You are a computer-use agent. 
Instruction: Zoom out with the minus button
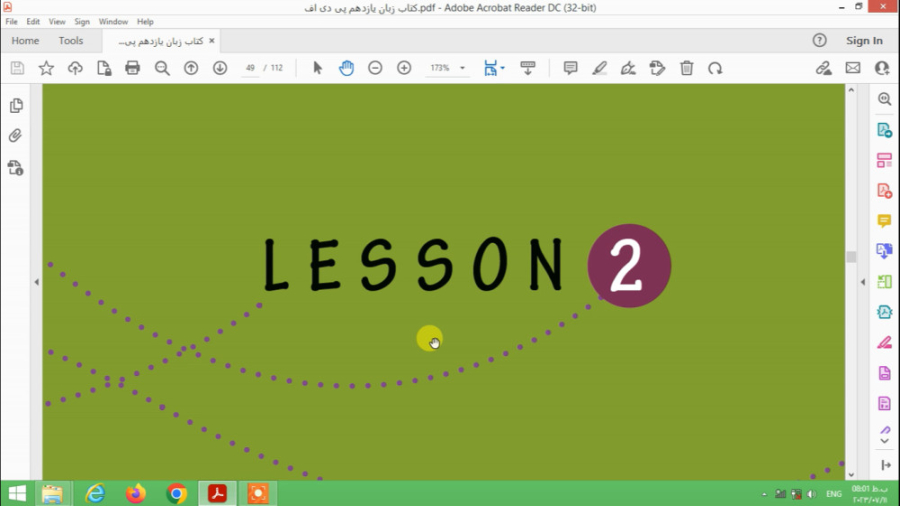[375, 68]
